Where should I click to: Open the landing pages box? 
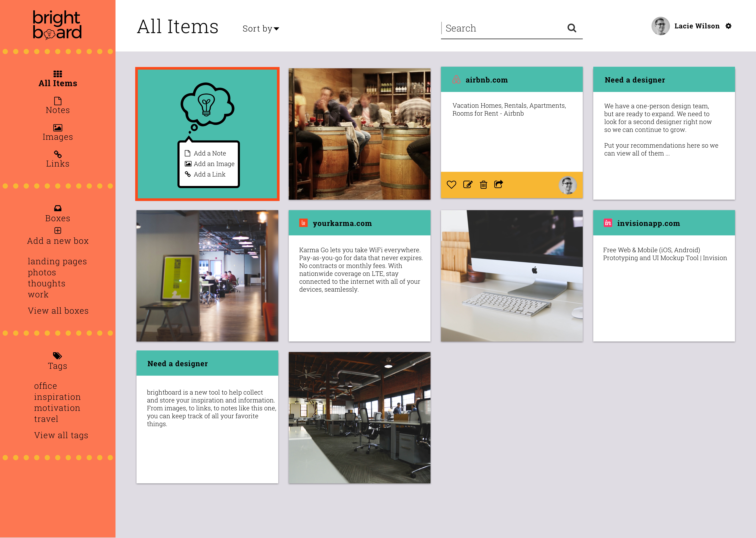pos(57,262)
